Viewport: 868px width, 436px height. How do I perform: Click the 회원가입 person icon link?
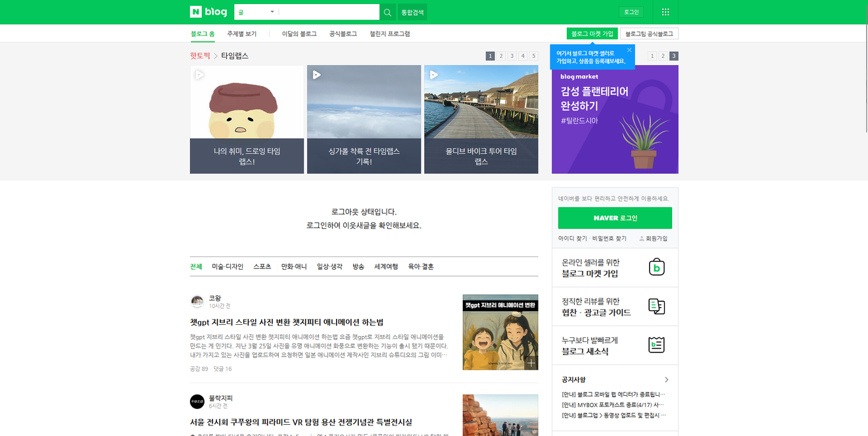pyautogui.click(x=653, y=238)
